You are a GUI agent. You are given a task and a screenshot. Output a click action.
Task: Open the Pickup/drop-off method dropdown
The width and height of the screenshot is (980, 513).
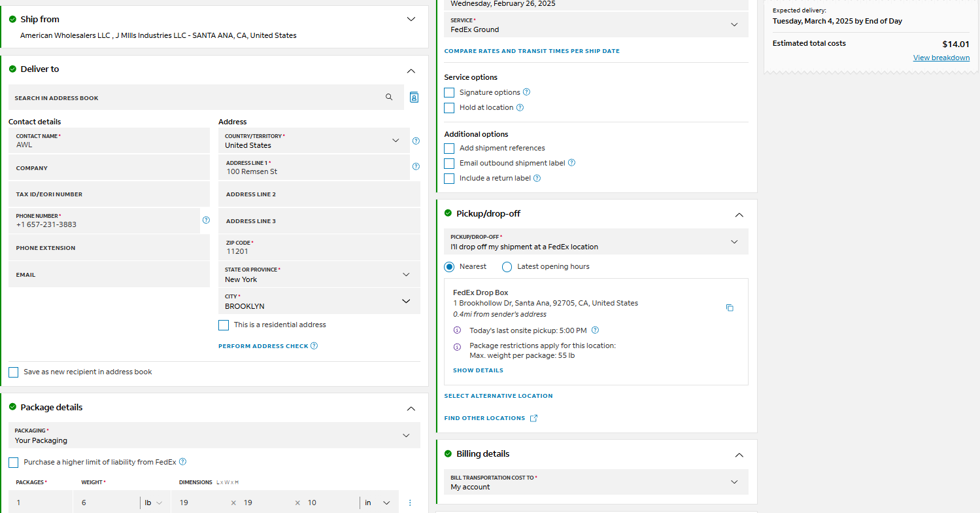click(596, 241)
